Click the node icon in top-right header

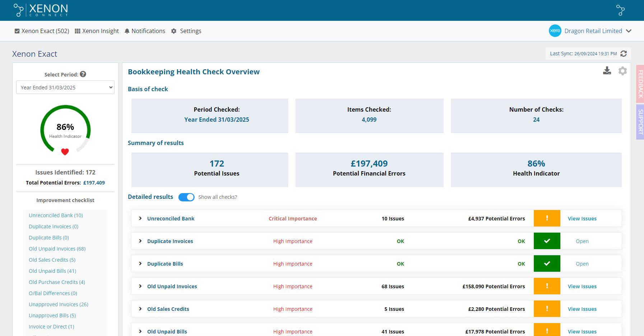(620, 10)
